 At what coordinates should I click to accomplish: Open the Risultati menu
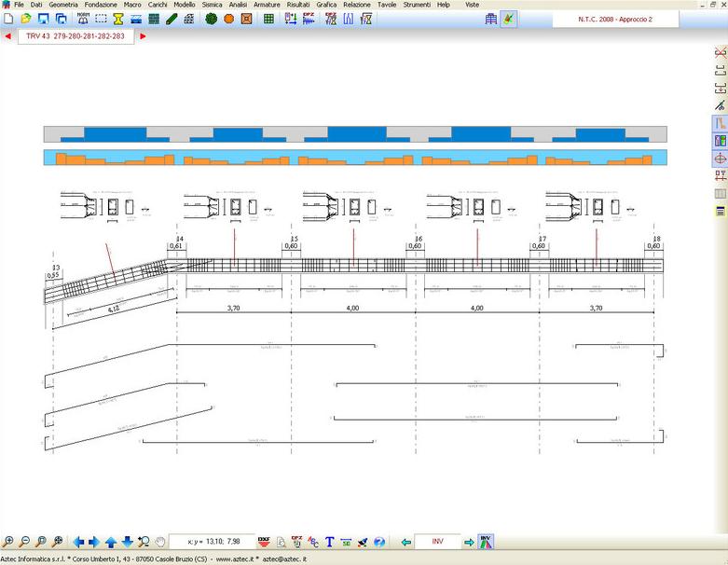coord(298,5)
